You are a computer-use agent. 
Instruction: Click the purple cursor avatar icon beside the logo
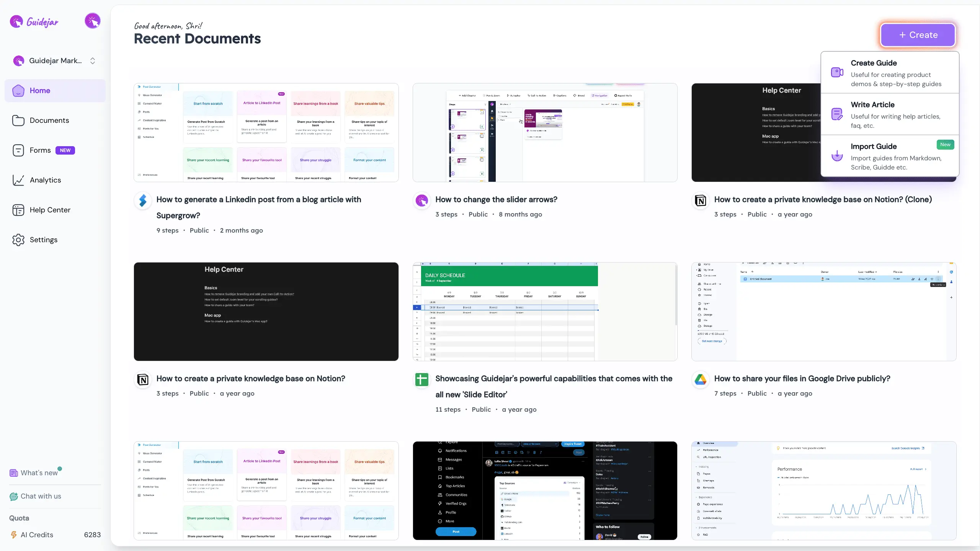click(93, 21)
